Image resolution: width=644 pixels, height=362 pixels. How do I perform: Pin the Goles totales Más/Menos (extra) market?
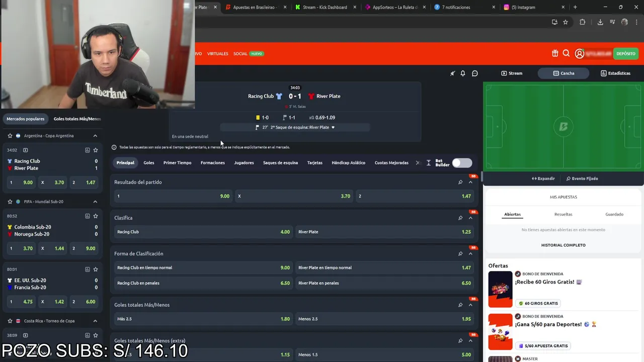coord(460,340)
